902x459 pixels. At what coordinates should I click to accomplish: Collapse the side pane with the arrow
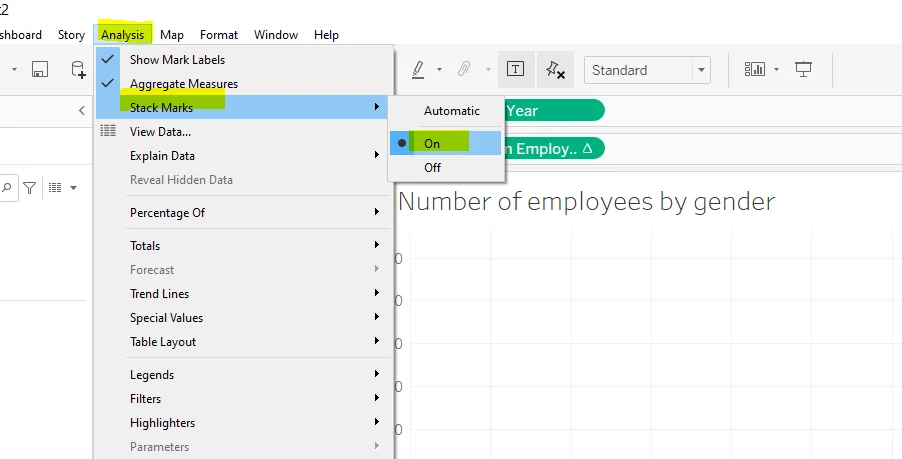[82, 111]
